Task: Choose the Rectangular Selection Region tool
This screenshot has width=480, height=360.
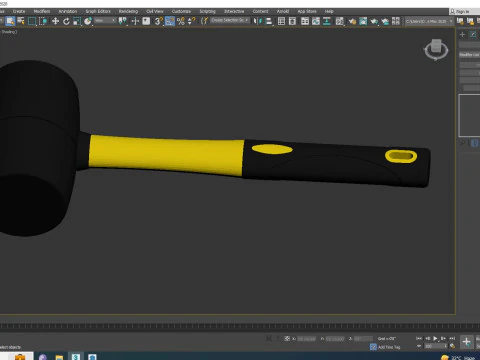Action: click(x=32, y=21)
